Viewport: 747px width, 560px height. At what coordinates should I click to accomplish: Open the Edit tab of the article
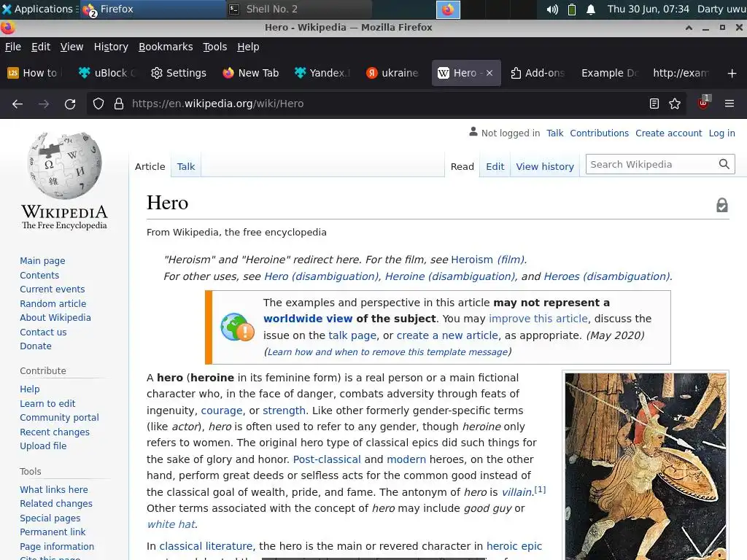[x=495, y=167]
